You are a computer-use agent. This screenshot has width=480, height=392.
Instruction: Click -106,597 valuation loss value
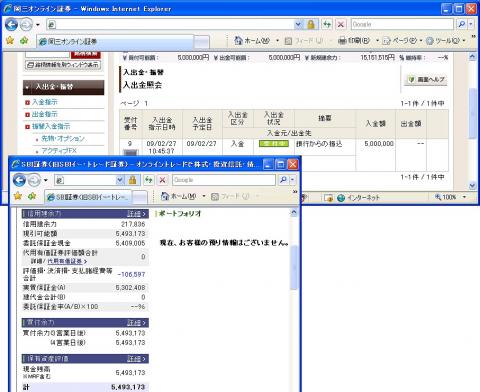[131, 275]
